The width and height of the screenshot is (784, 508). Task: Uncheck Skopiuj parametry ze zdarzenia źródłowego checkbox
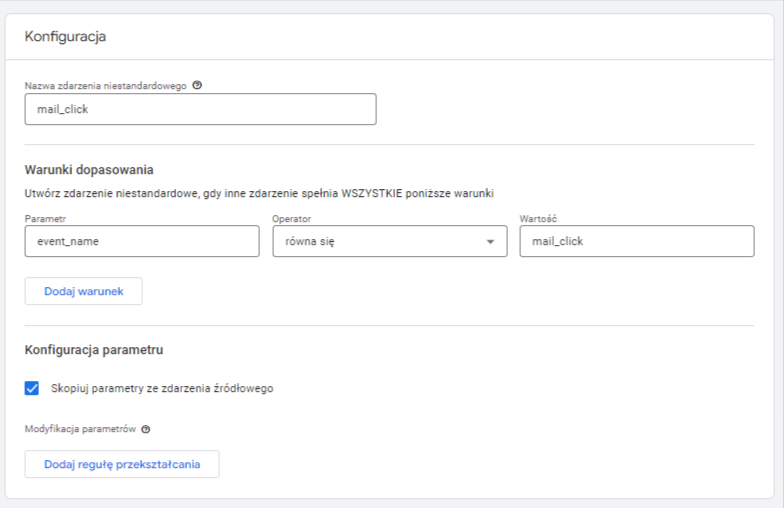pyautogui.click(x=32, y=388)
